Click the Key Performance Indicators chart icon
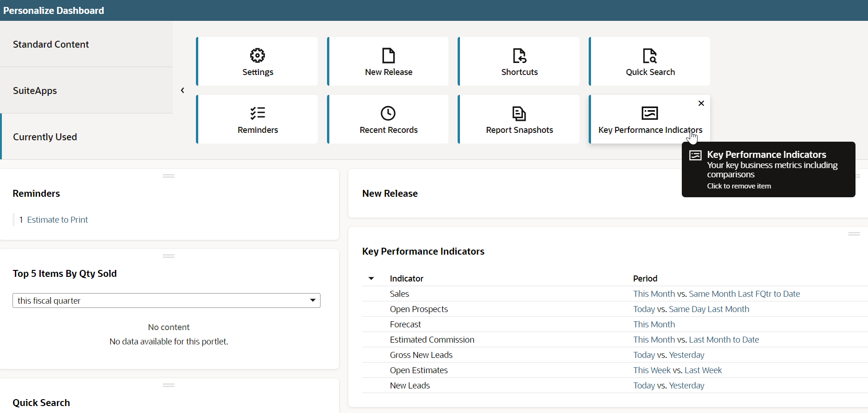 (650, 113)
